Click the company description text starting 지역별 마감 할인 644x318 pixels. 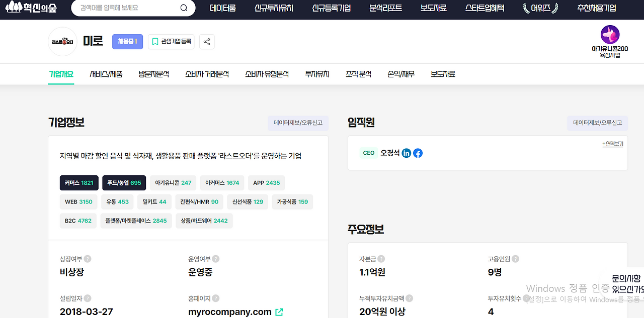point(181,156)
